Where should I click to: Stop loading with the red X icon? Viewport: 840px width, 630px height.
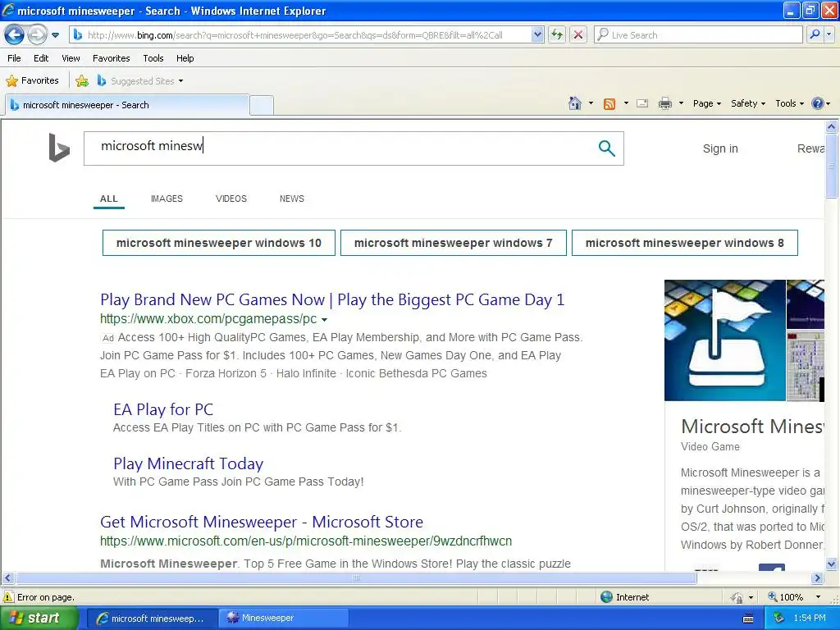[x=578, y=35]
